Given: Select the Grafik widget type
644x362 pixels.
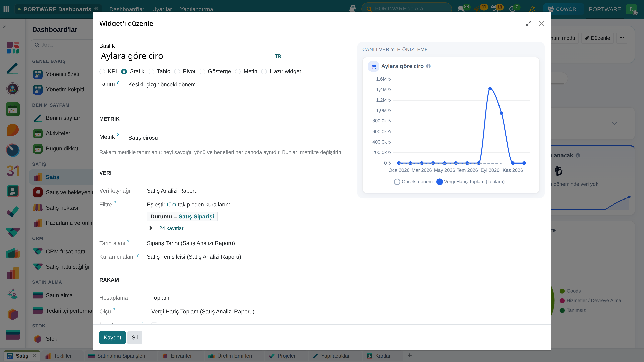Looking at the screenshot, I should 124,72.
